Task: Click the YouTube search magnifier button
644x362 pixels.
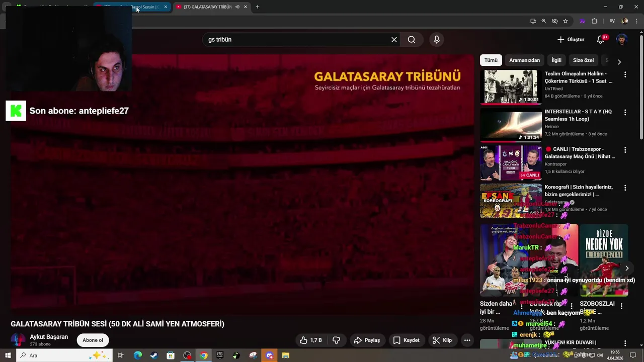Action: coord(412,40)
